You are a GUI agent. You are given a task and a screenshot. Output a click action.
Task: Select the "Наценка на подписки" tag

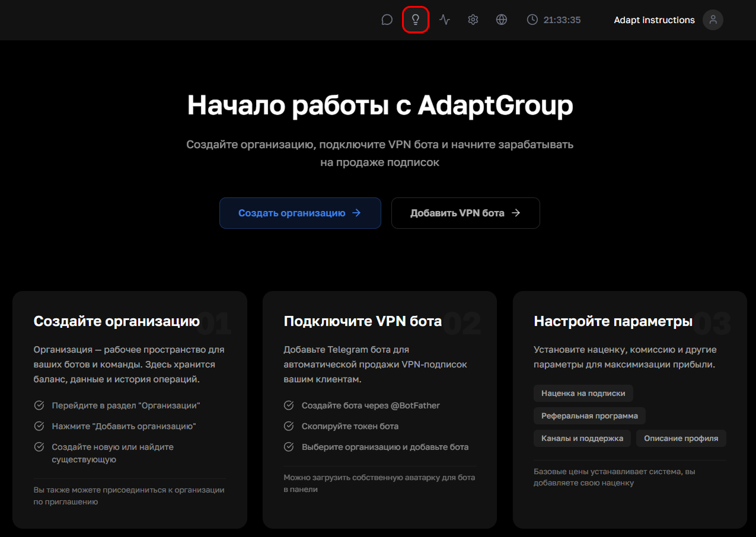pyautogui.click(x=583, y=393)
